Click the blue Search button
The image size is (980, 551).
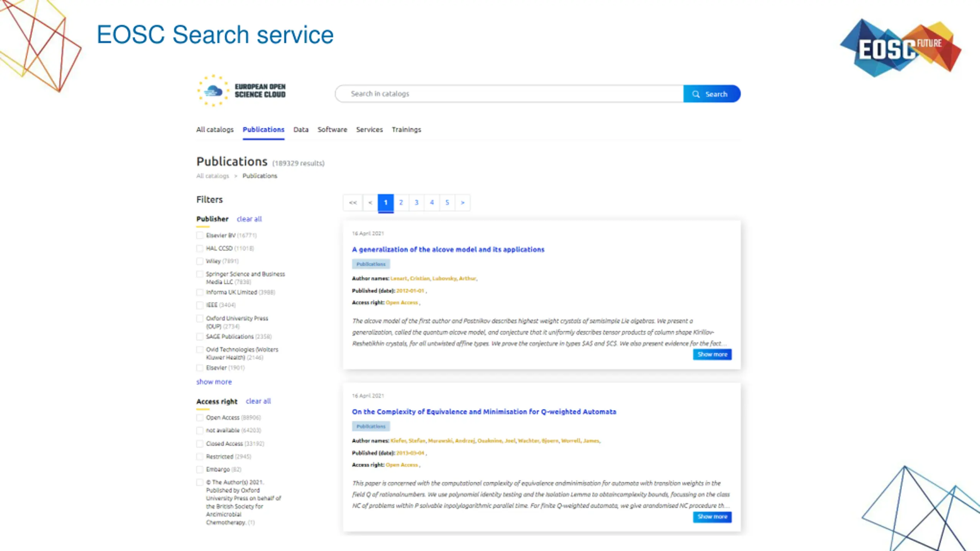point(711,94)
